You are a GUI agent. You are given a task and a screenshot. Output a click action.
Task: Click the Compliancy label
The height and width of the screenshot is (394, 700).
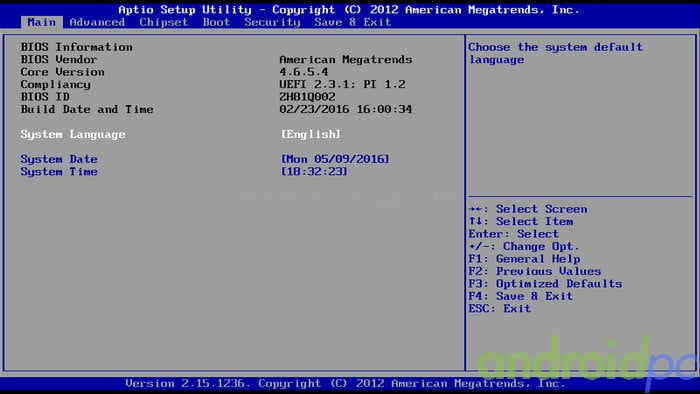(x=55, y=85)
